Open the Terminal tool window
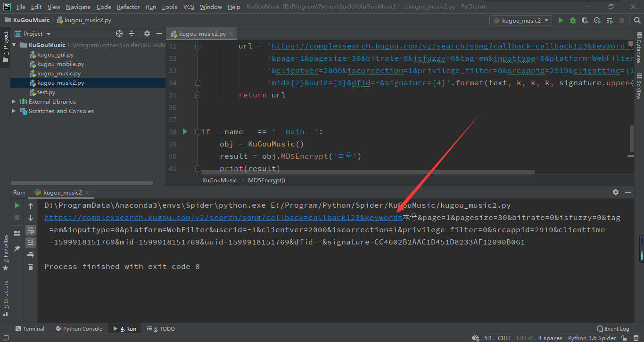The width and height of the screenshot is (644, 342). tap(30, 329)
